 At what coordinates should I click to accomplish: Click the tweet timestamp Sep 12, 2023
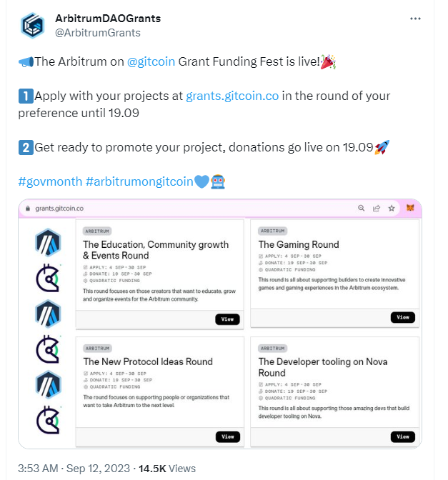click(x=98, y=469)
